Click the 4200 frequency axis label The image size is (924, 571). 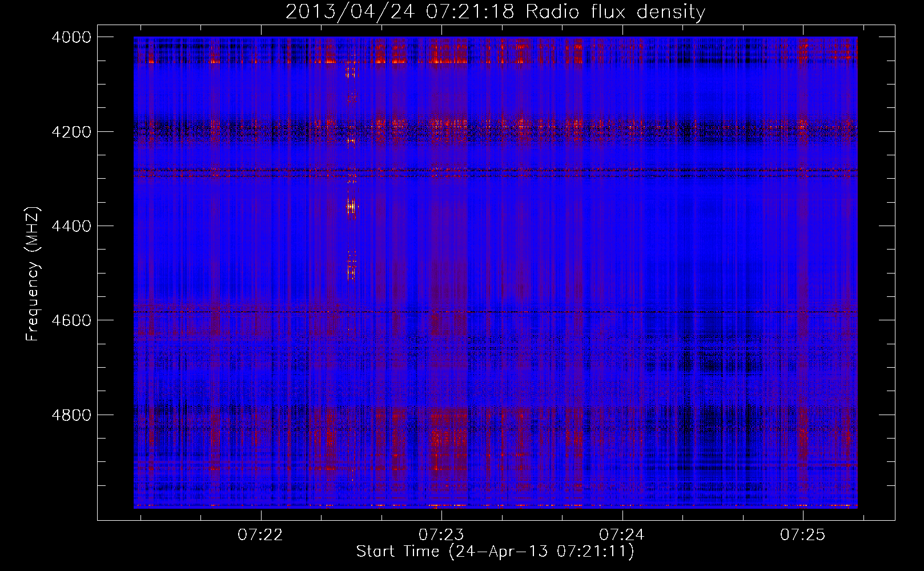pyautogui.click(x=71, y=132)
